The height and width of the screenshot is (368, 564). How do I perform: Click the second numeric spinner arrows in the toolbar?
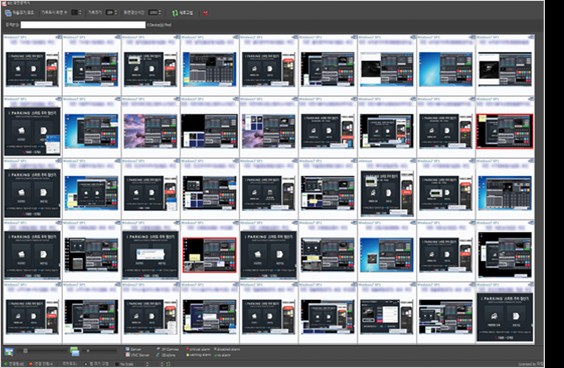(x=115, y=13)
